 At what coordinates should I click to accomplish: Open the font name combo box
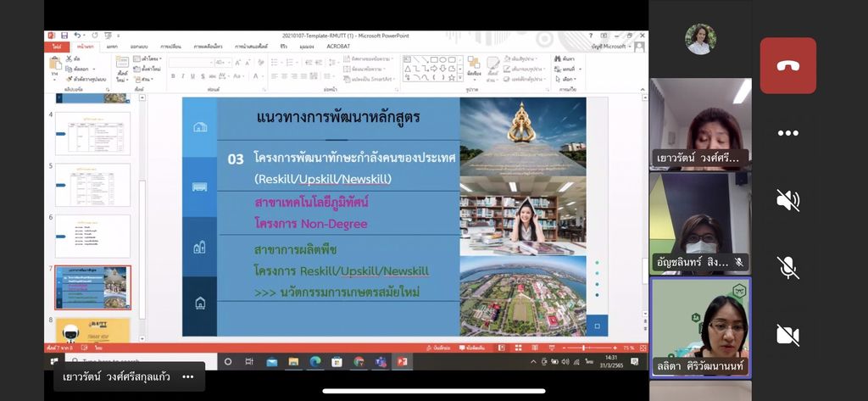[191, 63]
